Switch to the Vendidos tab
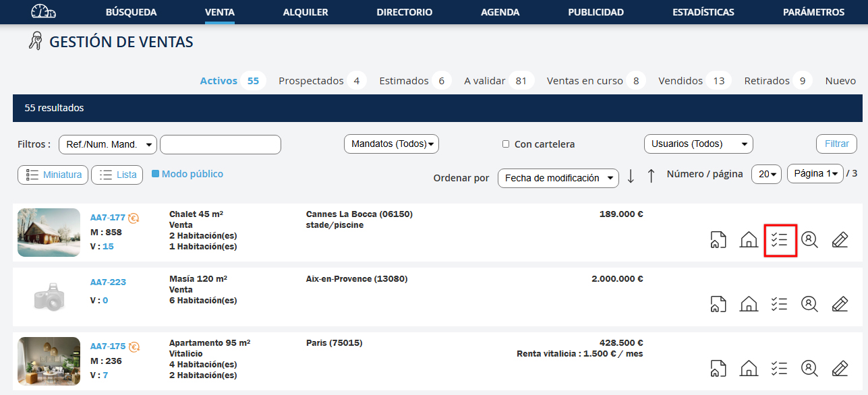The height and width of the screenshot is (395, 868). point(681,81)
